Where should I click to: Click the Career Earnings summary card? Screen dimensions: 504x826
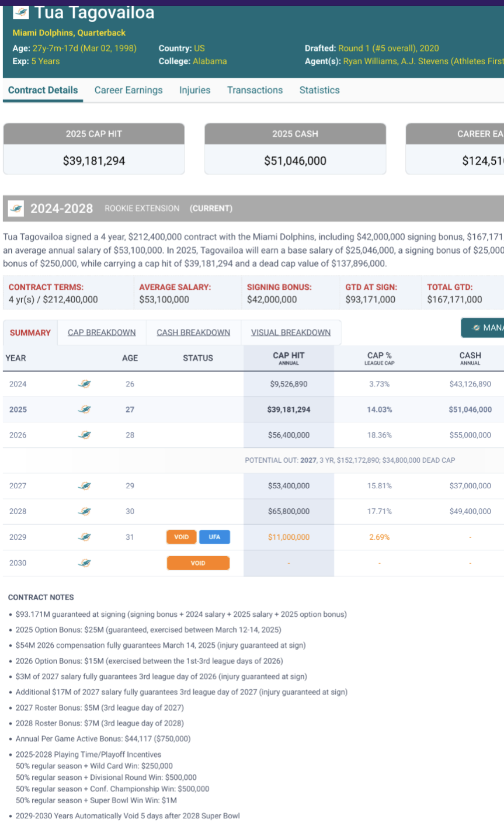(x=455, y=148)
